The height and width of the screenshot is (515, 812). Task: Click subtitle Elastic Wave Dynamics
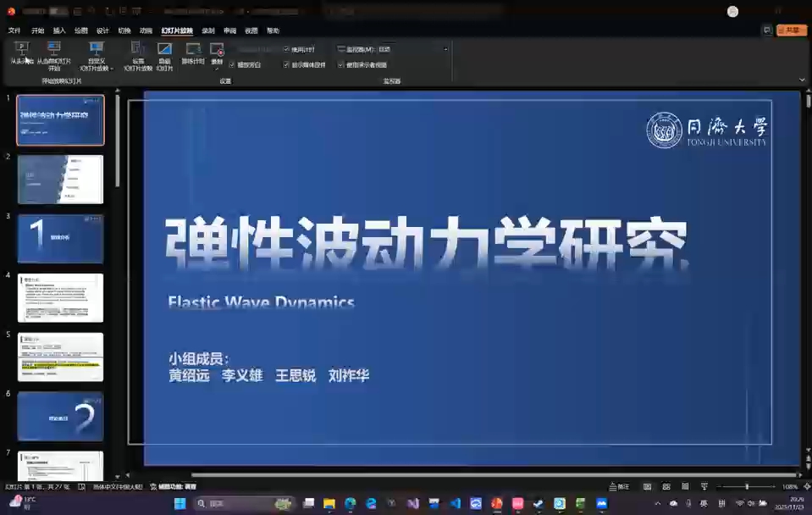tap(262, 302)
